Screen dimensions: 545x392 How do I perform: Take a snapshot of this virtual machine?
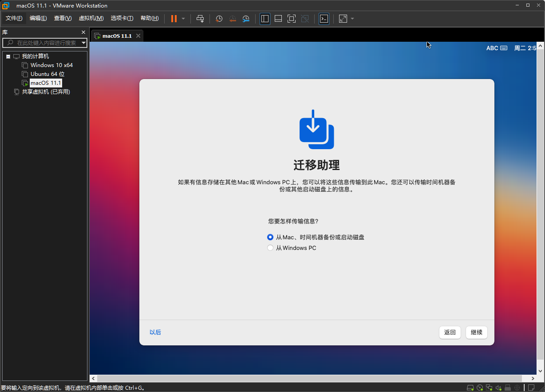219,19
